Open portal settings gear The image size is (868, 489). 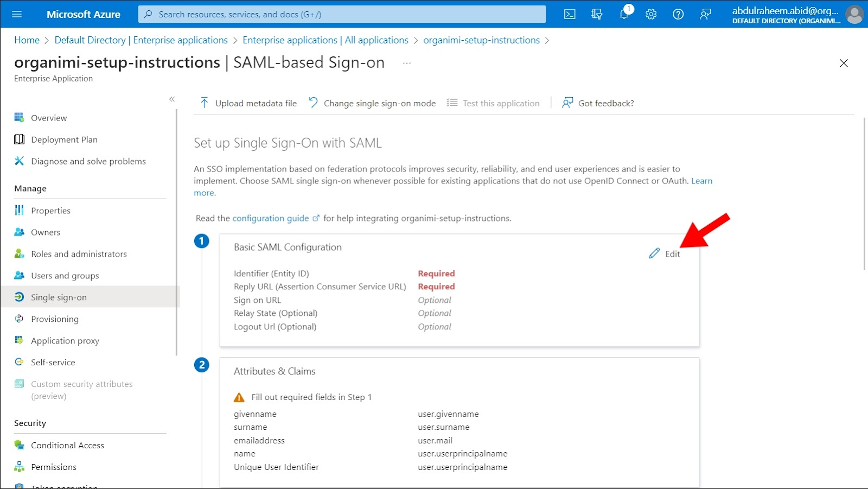[651, 14]
